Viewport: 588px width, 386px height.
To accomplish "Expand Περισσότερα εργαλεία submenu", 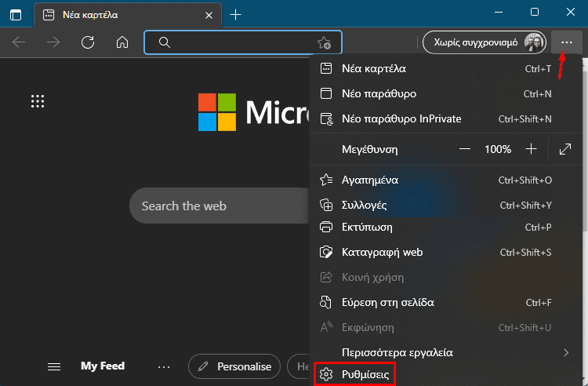I will pos(445,352).
